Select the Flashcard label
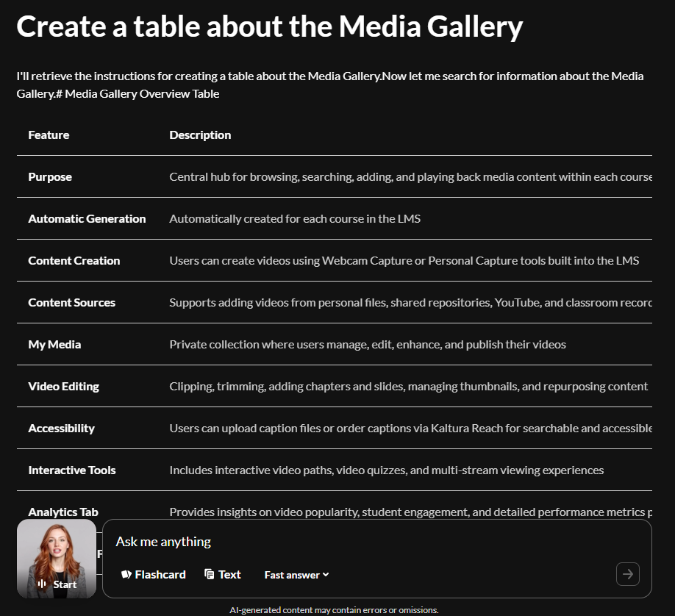Screen dimensions: 675x616 pyautogui.click(x=160, y=574)
